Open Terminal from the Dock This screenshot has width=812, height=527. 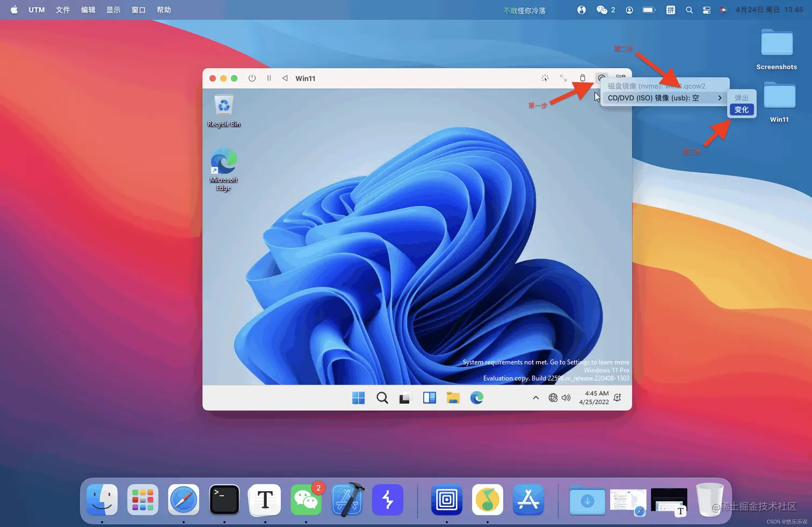224,500
